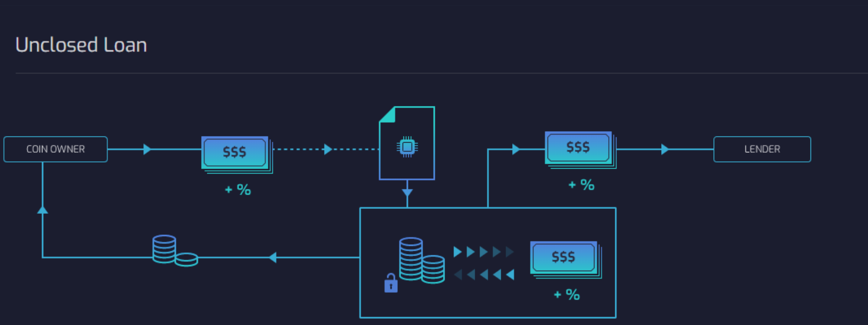The width and height of the screenshot is (868, 325).
Task: Click the "+ %" label under the left banknote
Action: [x=238, y=189]
